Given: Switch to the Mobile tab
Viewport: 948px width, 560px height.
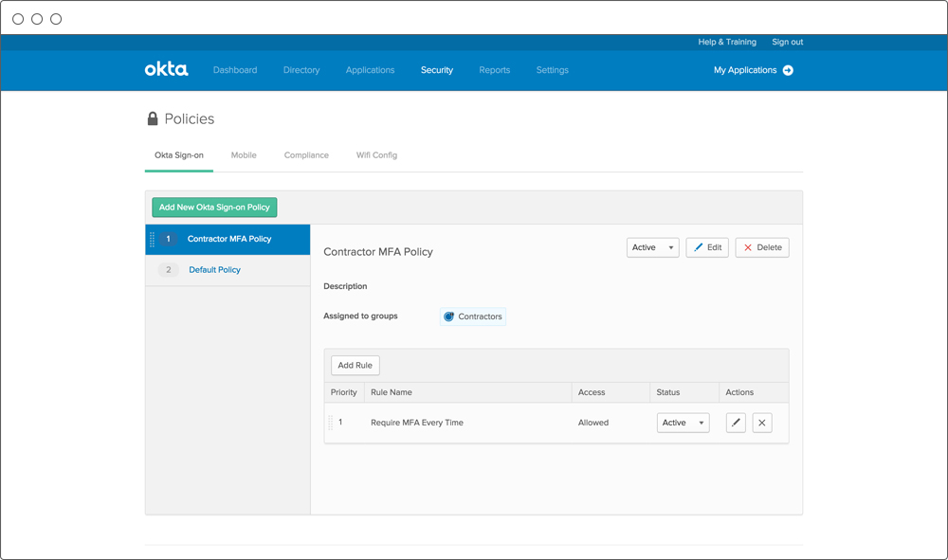Looking at the screenshot, I should pyautogui.click(x=244, y=155).
